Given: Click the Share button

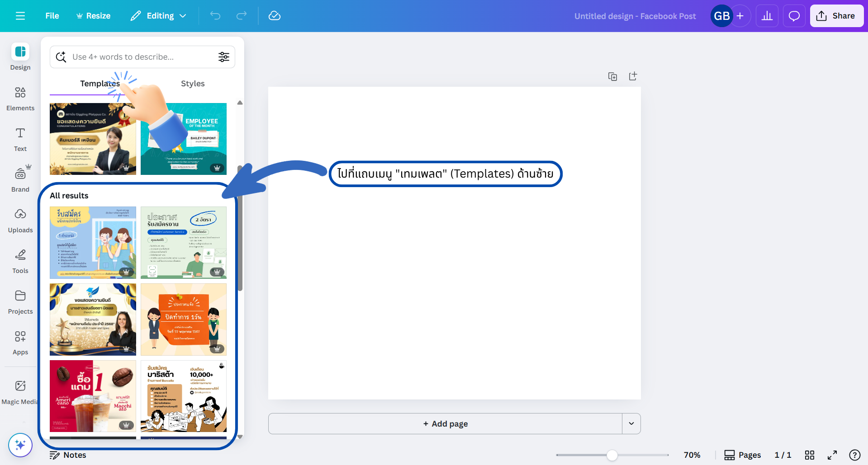Looking at the screenshot, I should [836, 16].
